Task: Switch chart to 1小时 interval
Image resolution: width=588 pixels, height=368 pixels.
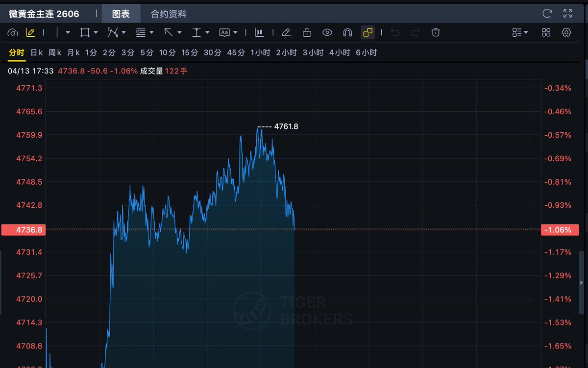Action: click(x=260, y=52)
